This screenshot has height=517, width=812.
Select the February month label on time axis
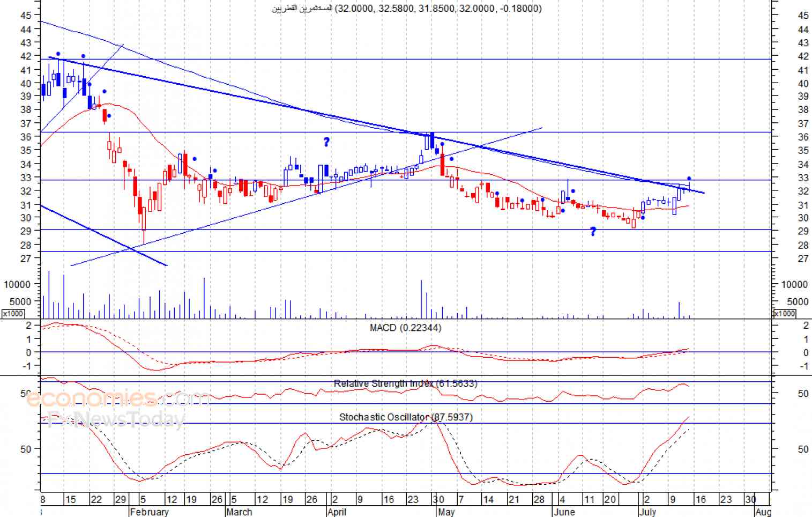tap(150, 512)
